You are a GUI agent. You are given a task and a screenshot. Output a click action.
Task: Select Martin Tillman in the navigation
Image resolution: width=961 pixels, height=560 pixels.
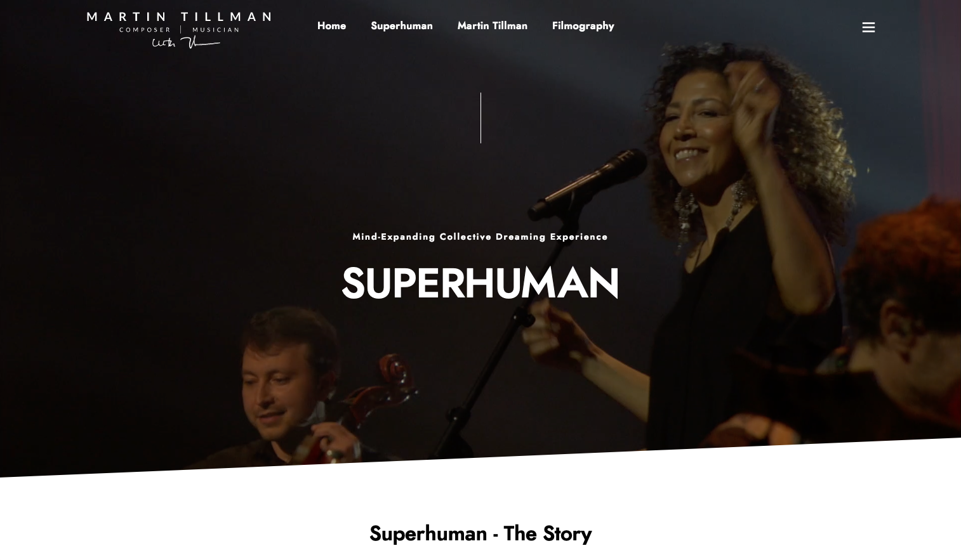tap(493, 26)
